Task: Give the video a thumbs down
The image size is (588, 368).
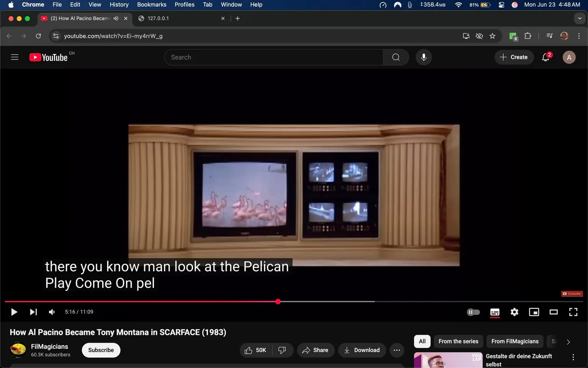Action: click(282, 350)
